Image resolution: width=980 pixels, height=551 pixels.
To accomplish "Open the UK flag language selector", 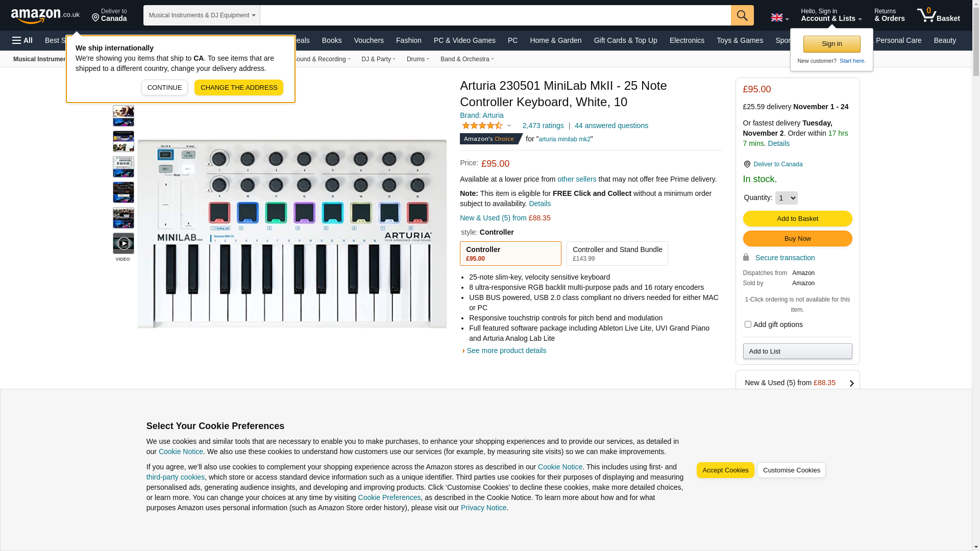I will pyautogui.click(x=779, y=17).
